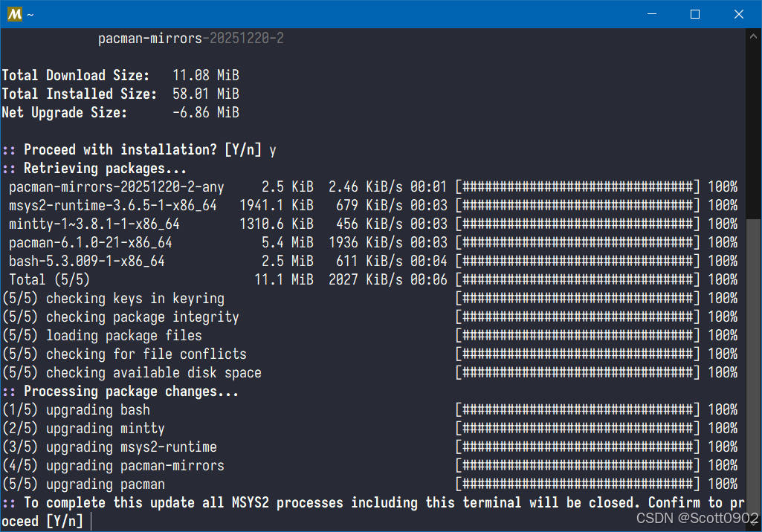Click 'msys2-runtime-3.6.5-1-x86_64' package name
This screenshot has height=532, width=762.
pos(113,206)
